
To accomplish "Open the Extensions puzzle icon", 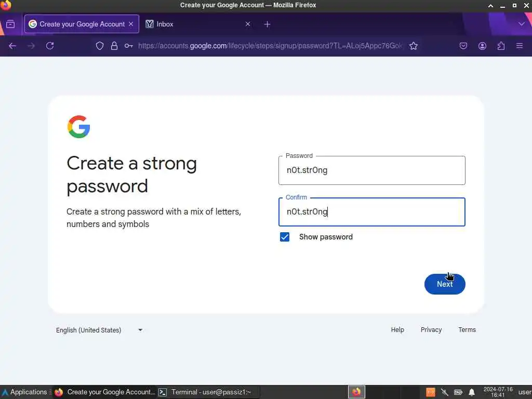I will coord(501,46).
